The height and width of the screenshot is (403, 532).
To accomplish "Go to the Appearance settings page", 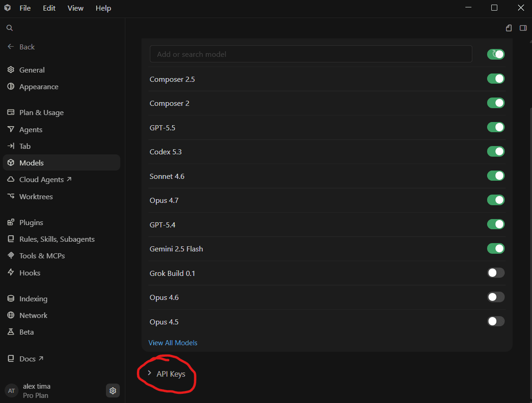I will click(x=62, y=87).
